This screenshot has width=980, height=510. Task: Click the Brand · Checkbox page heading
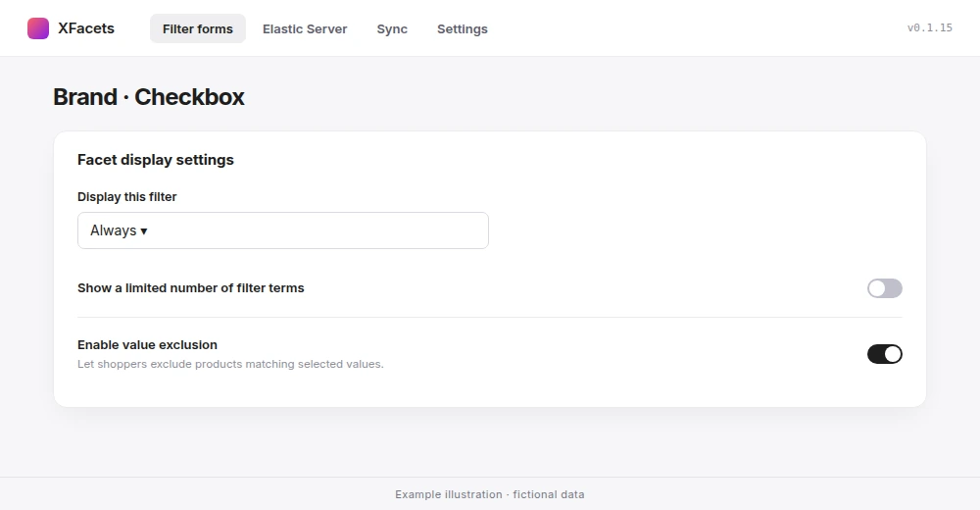coord(149,97)
